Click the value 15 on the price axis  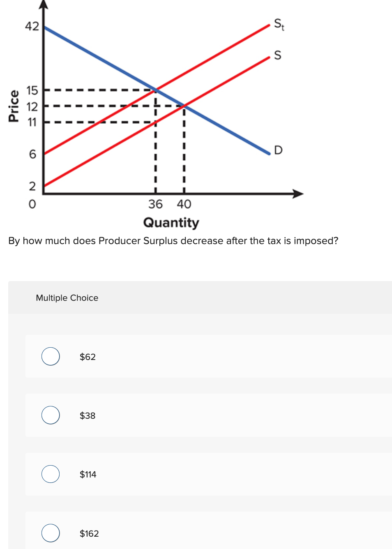[32, 91]
